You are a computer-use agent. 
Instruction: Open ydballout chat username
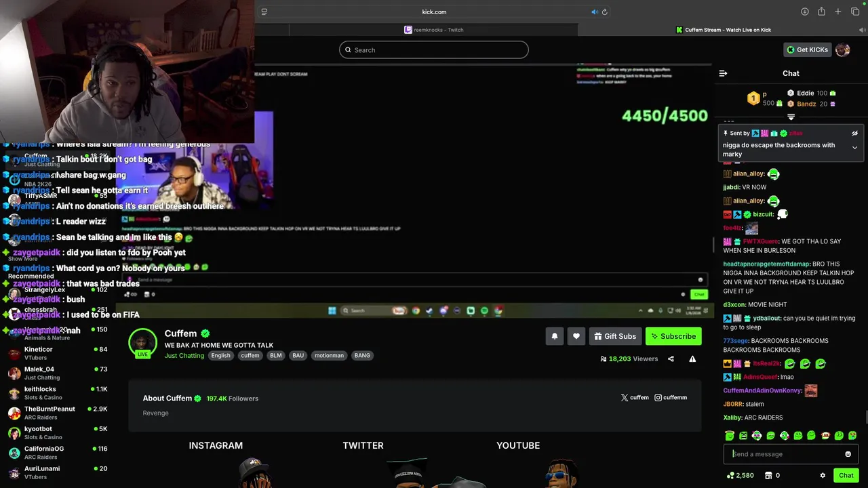coord(766,318)
